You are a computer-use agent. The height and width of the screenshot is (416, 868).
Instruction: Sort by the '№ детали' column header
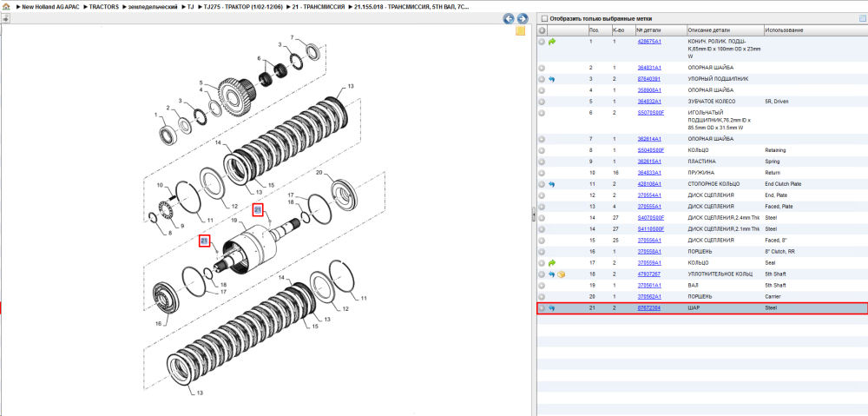(x=661, y=30)
